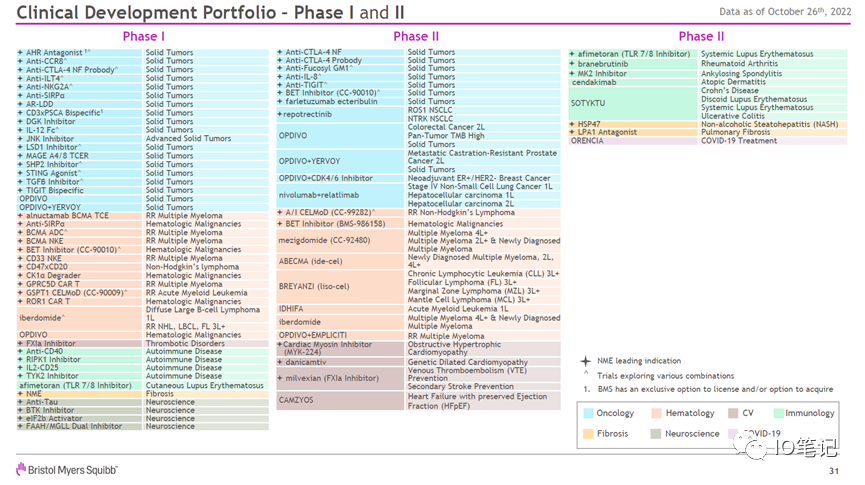
Task: Click 'Cutaneous Lupus Erythematosus' indication
Action: [205, 386]
